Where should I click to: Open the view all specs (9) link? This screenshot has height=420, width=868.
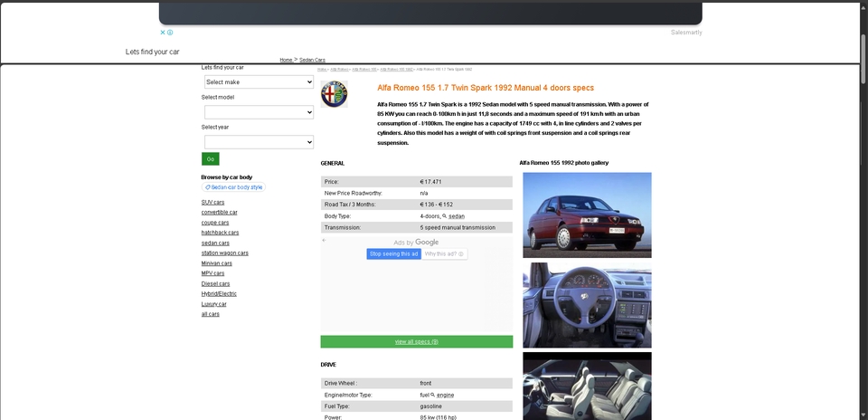pos(416,342)
